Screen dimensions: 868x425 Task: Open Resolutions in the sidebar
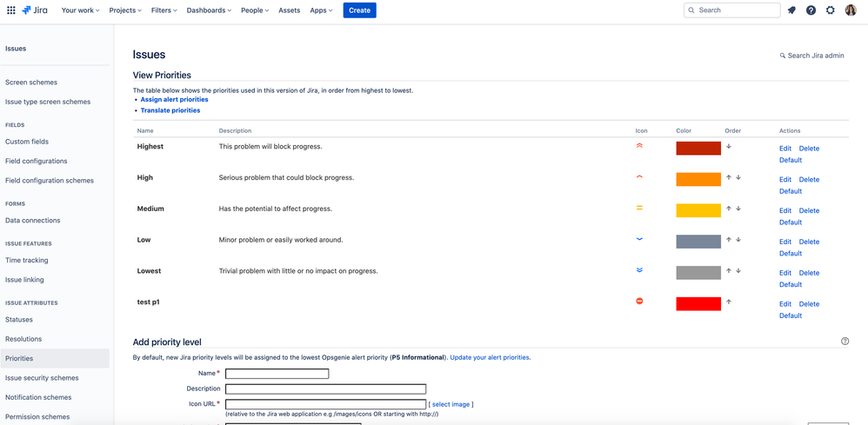pyautogui.click(x=23, y=339)
